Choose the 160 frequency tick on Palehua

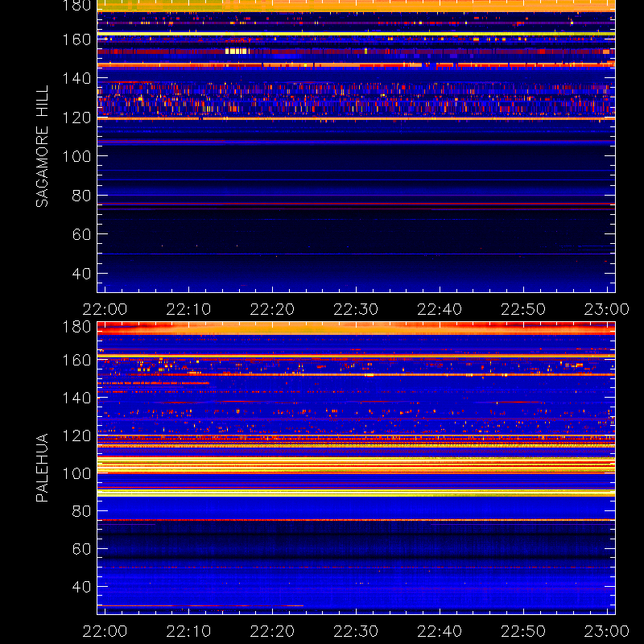coord(76,360)
